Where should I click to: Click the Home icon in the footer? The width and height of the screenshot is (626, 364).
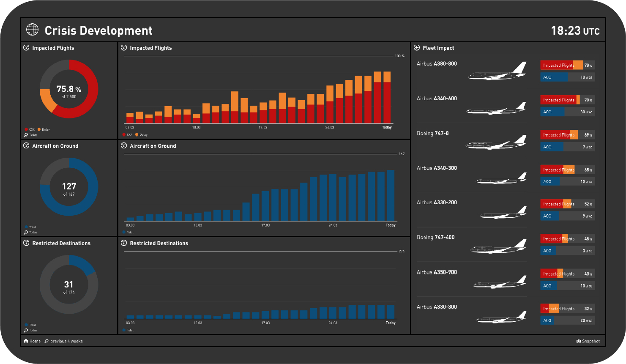[26, 341]
